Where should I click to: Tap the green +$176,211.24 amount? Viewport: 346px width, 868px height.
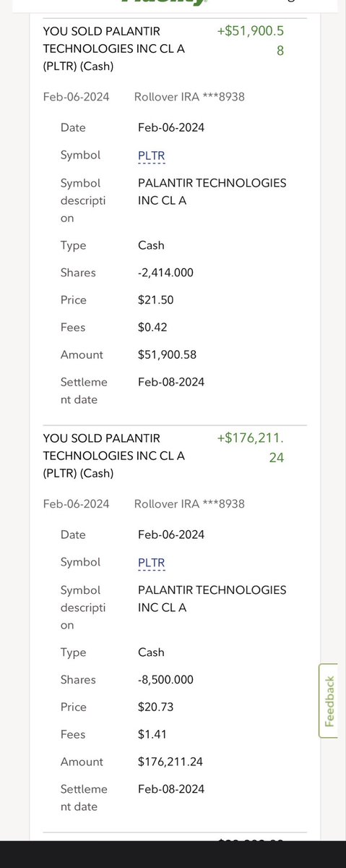click(x=251, y=448)
